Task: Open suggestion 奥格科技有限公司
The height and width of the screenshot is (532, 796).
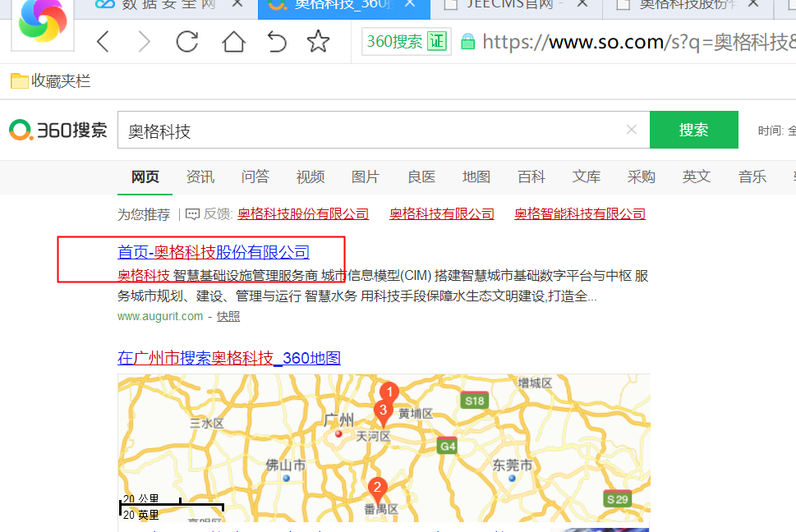Action: pos(442,214)
